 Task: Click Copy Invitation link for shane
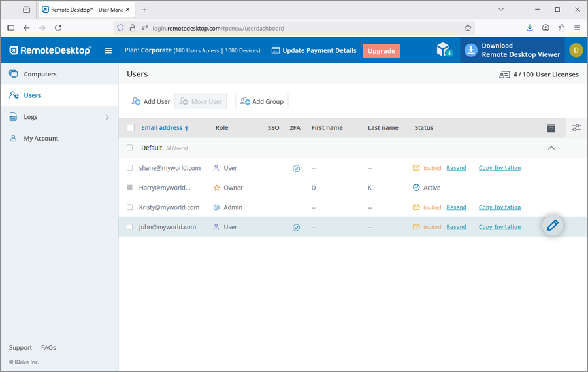(499, 168)
